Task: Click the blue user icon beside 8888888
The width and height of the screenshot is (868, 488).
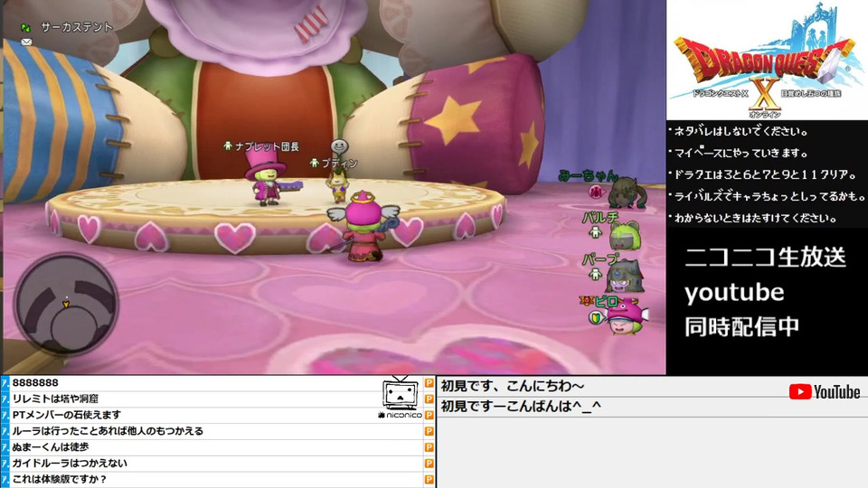Action: point(5,383)
